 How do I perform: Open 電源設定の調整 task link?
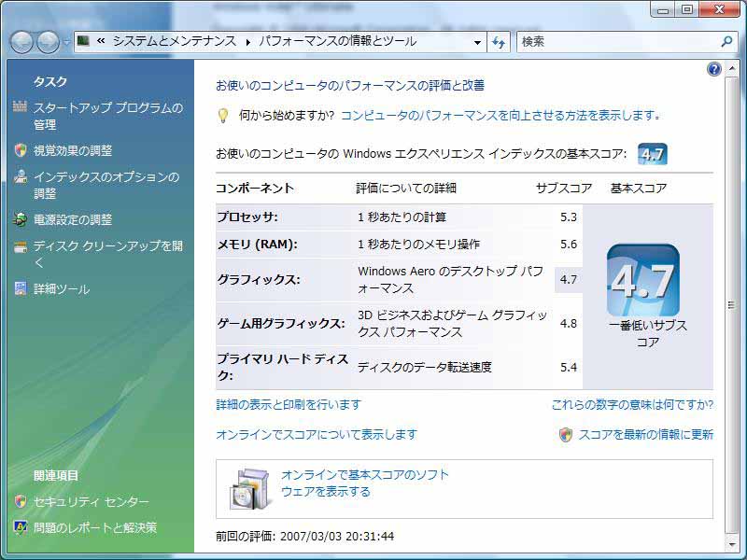73,219
